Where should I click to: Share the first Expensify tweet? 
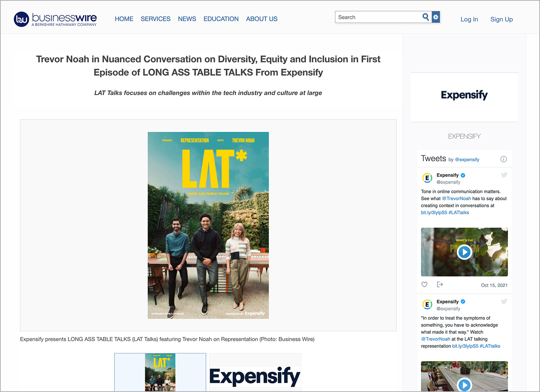tap(440, 284)
